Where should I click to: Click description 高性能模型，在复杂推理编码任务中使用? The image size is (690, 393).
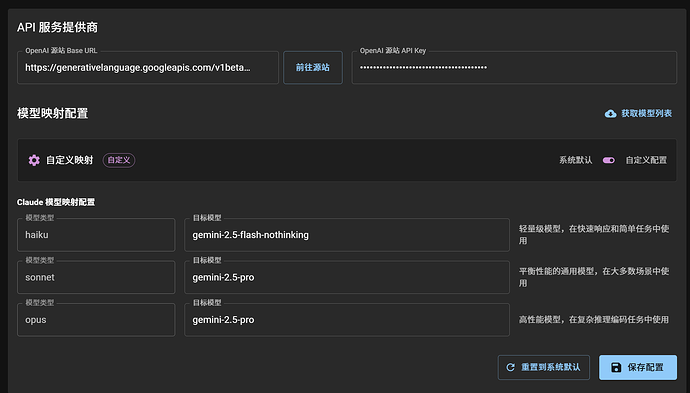(x=594, y=320)
